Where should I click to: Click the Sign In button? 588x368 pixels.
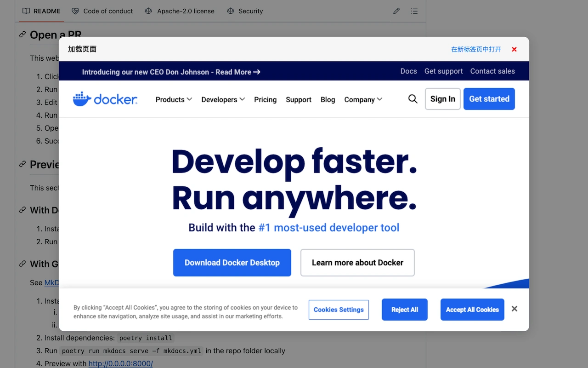coord(442,99)
